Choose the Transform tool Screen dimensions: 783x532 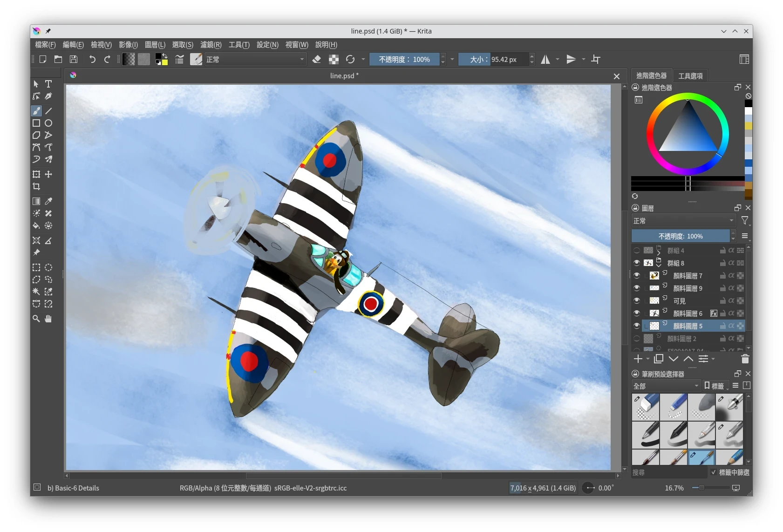coord(36,174)
